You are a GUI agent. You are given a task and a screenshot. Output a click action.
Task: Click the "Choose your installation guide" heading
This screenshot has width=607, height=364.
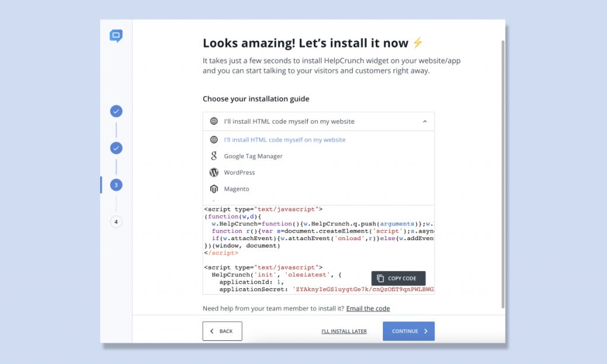pyautogui.click(x=256, y=99)
